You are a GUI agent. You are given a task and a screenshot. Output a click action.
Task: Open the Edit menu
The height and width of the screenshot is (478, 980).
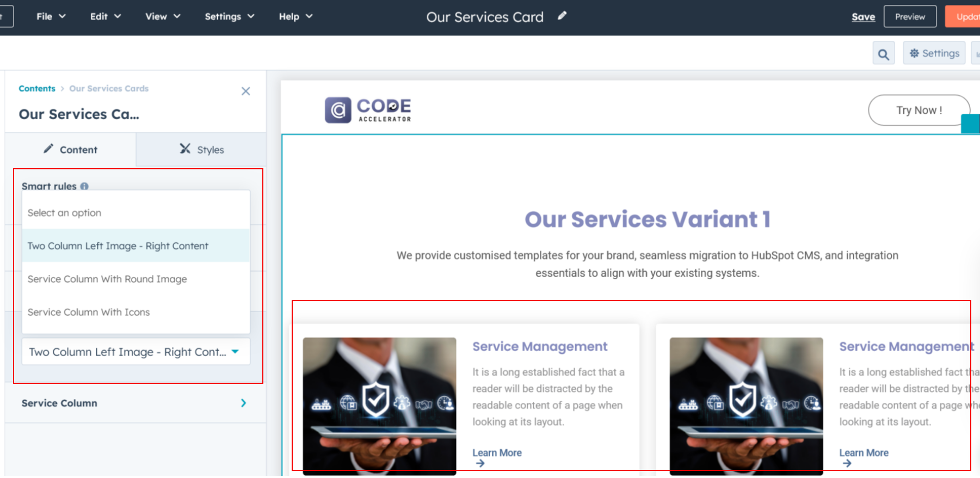pos(105,16)
